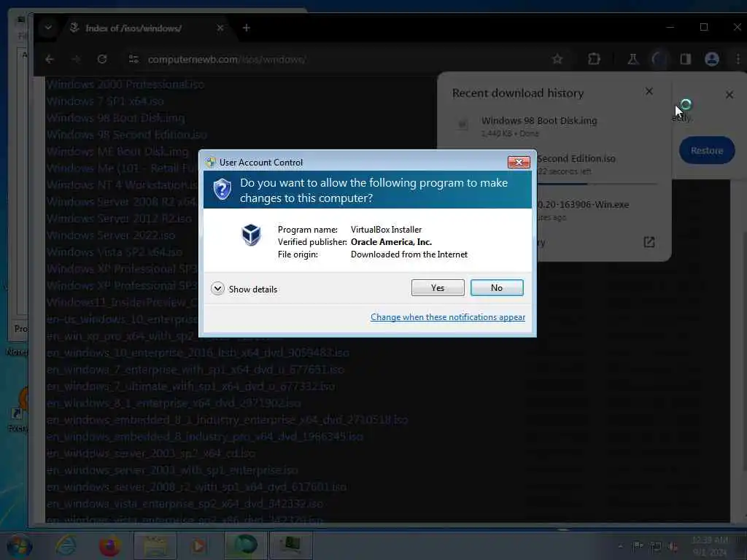
Task: Open Windows 2000 Professional.iso link
Action: [125, 85]
